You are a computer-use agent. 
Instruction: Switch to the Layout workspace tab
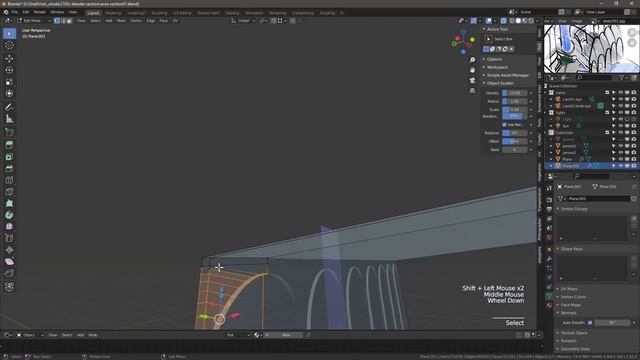(93, 13)
